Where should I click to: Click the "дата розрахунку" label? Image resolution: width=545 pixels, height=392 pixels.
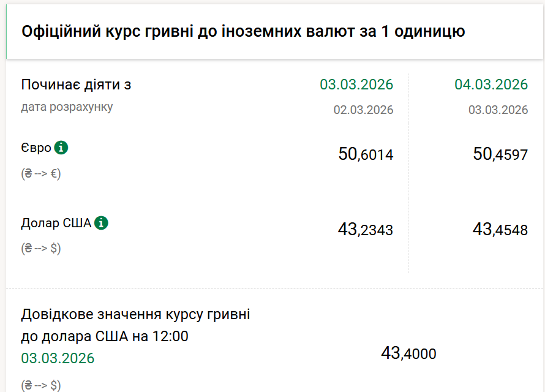tap(67, 107)
